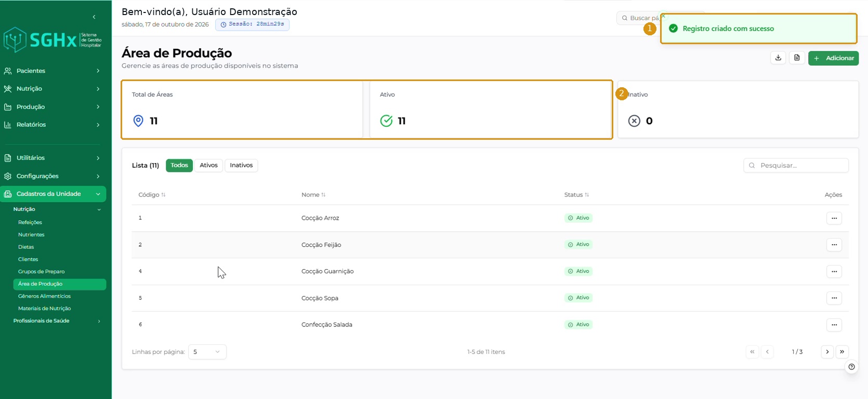868x399 pixels.
Task: Open the help question mark icon
Action: (x=851, y=367)
